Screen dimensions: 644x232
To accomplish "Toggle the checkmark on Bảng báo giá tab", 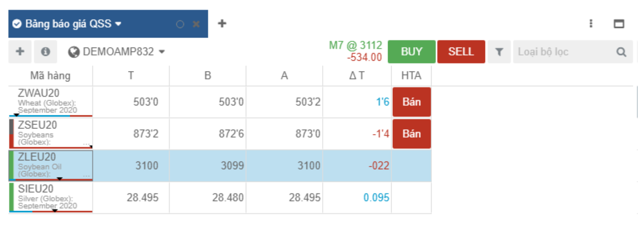I will [17, 24].
